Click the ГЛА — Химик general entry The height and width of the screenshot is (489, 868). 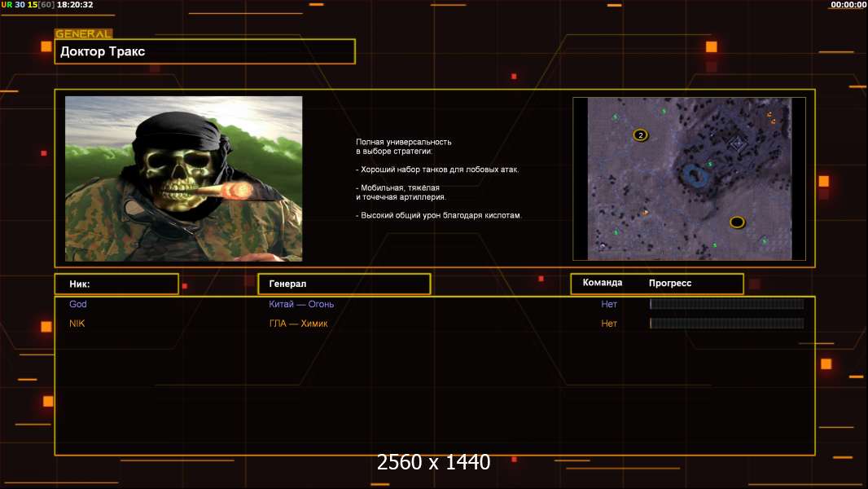click(298, 324)
